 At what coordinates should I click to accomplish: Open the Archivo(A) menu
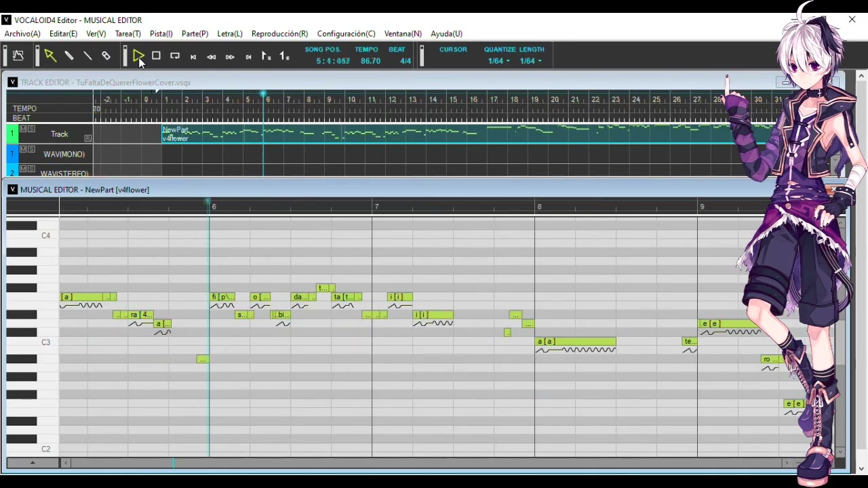pyautogui.click(x=22, y=33)
